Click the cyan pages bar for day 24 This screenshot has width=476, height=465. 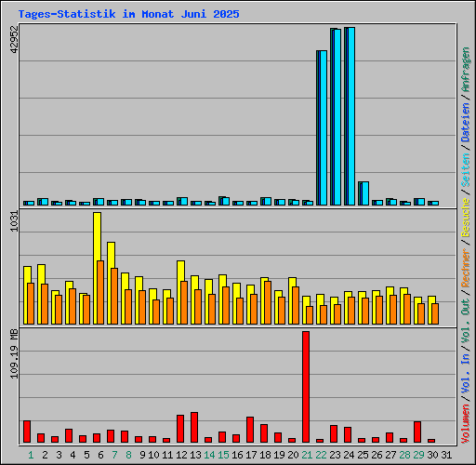(351, 116)
